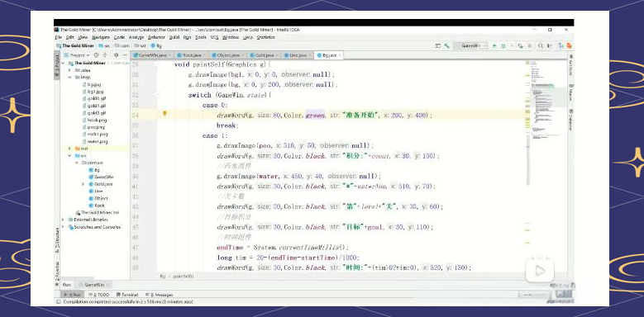This screenshot has height=317, width=644.
Task: Click the word 'green' in line 34
Action: [315, 116]
